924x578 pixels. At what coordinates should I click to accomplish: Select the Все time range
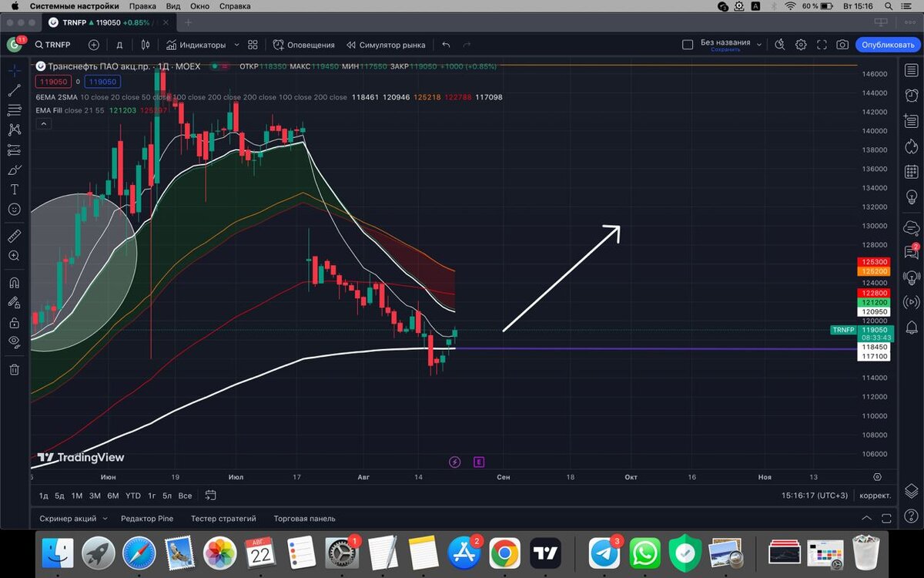(185, 496)
